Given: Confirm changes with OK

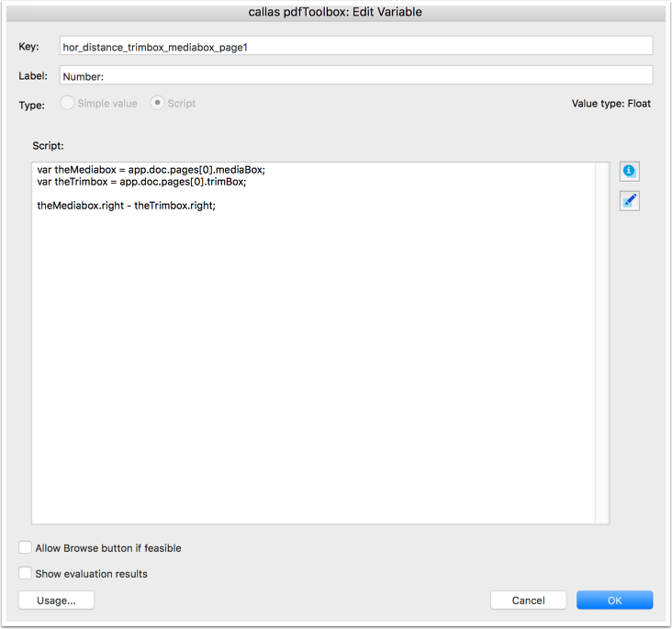Looking at the screenshot, I should pyautogui.click(x=614, y=601).
